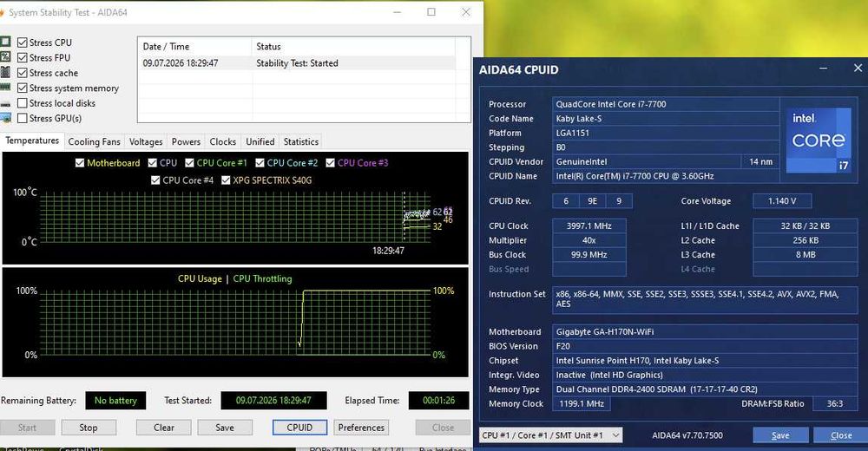Image resolution: width=868 pixels, height=451 pixels.
Task: Click the memory module icon beside Stress system memory
Action: click(5, 88)
